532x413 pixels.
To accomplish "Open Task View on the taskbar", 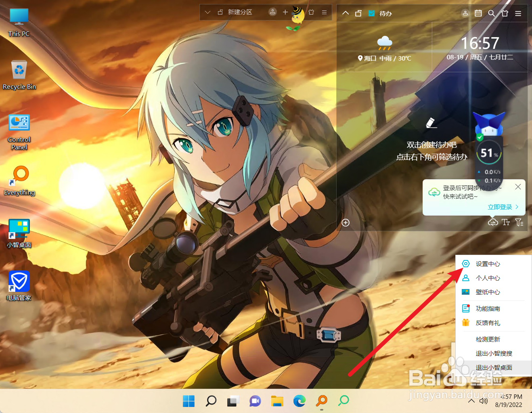I will [233, 401].
